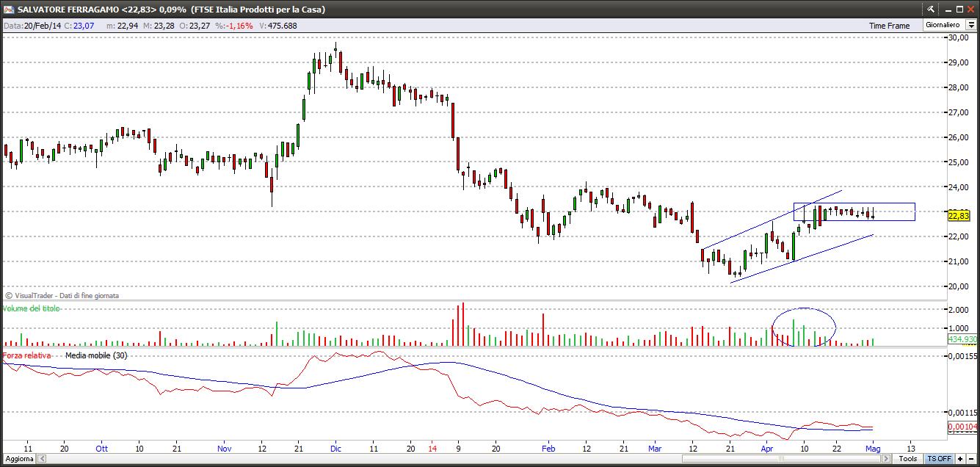Zoom in with the plus button

[960, 459]
